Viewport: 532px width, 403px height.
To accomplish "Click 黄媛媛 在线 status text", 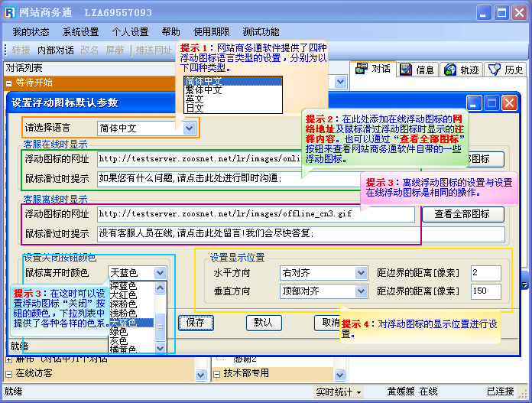I will click(413, 392).
